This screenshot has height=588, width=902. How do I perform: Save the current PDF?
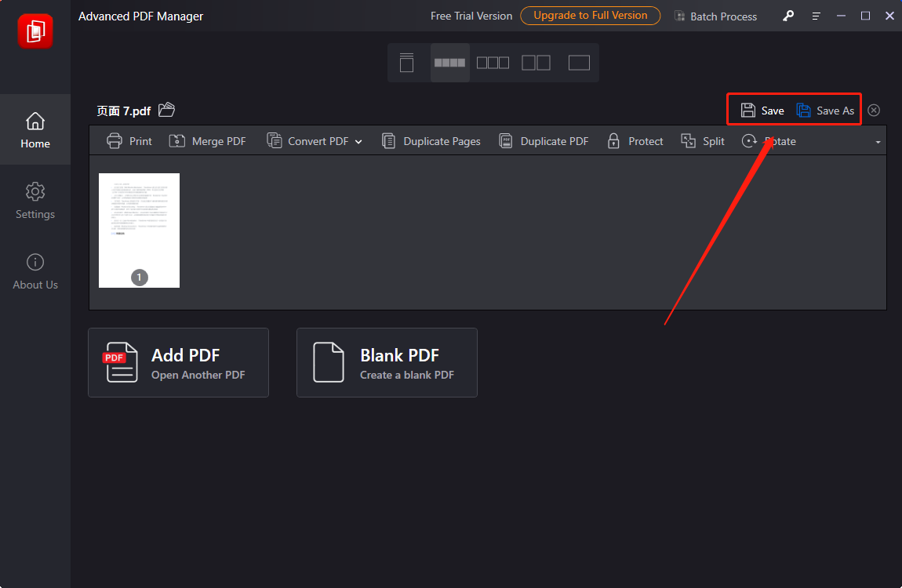(762, 111)
